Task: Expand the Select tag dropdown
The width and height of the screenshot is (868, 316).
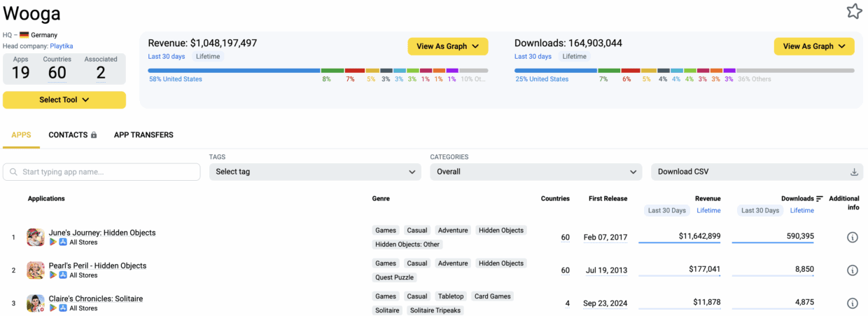Action: pyautogui.click(x=315, y=172)
